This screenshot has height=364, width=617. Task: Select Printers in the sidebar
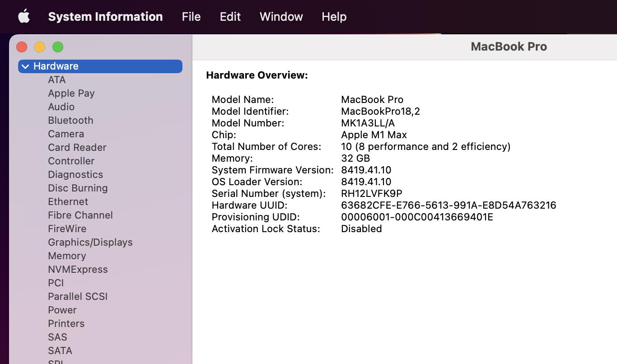click(66, 323)
